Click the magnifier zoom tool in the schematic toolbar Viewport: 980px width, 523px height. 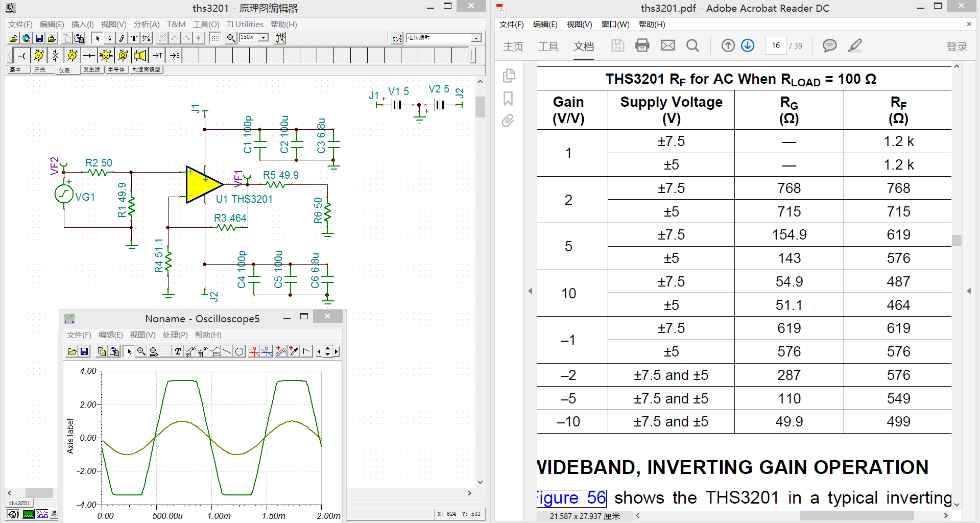pos(231,38)
